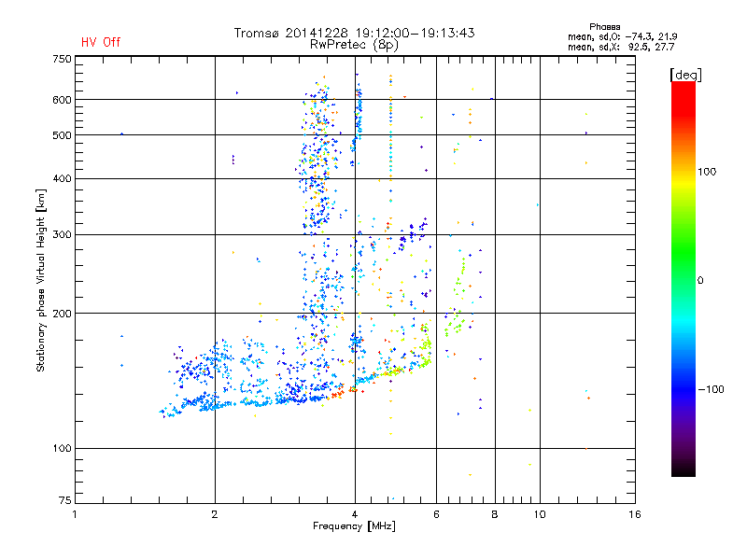The height and width of the screenshot is (560, 747).
Task: Select the "mean, sd,X: 92.5, 27.7" line
Action: (621, 47)
